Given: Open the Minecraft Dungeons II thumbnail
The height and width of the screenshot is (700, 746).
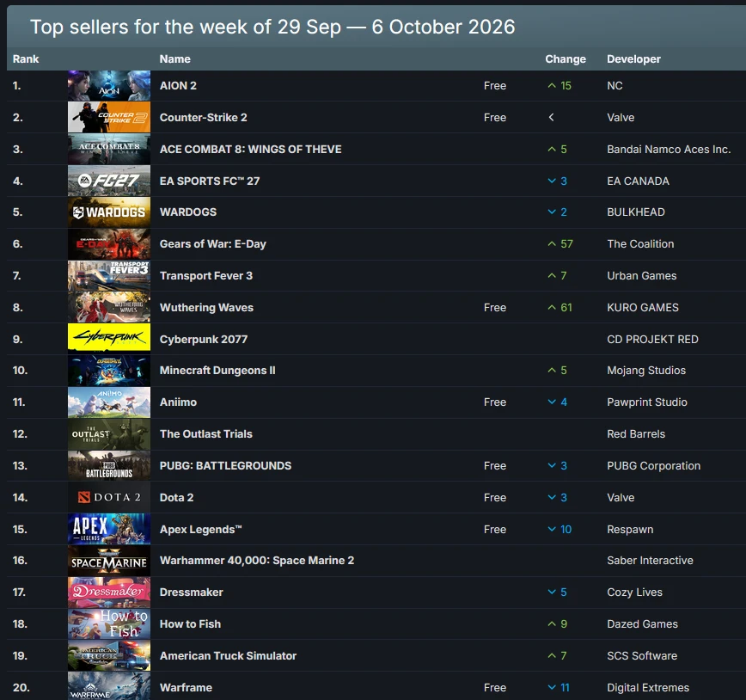Looking at the screenshot, I should (x=109, y=371).
